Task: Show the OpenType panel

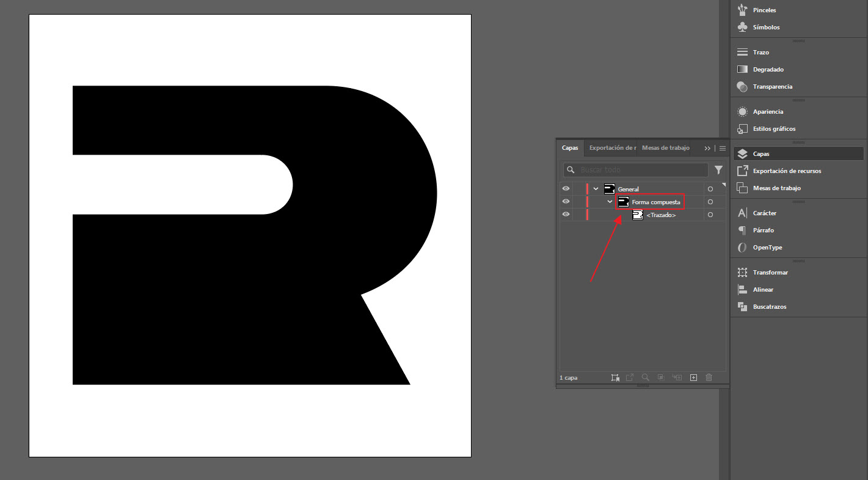Action: pos(798,248)
